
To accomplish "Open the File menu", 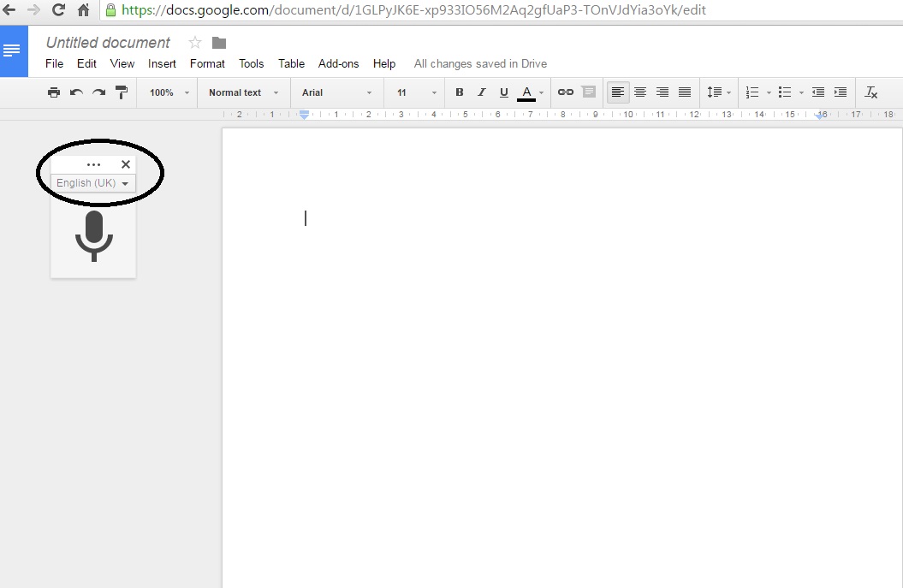I will tap(54, 63).
